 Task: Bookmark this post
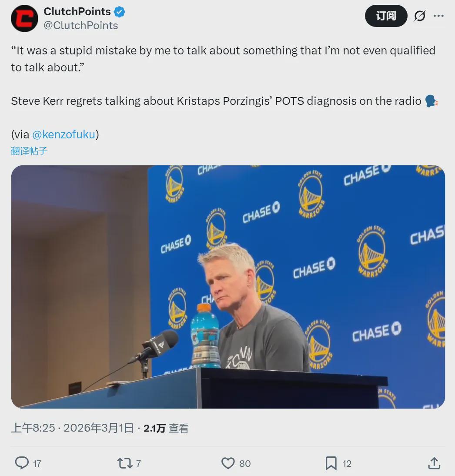(x=331, y=463)
